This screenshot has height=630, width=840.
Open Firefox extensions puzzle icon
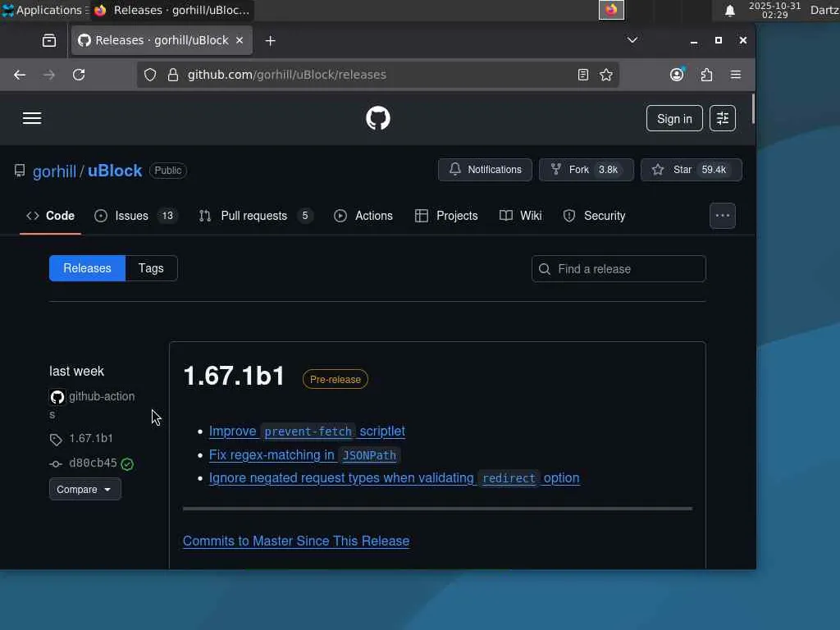tap(706, 75)
